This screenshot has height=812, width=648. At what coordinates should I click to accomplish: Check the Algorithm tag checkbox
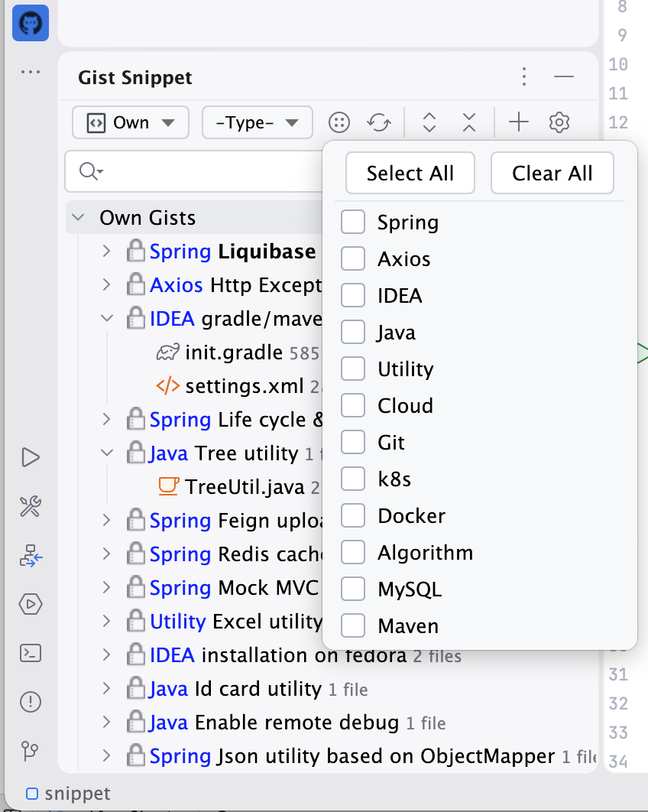pyautogui.click(x=353, y=553)
